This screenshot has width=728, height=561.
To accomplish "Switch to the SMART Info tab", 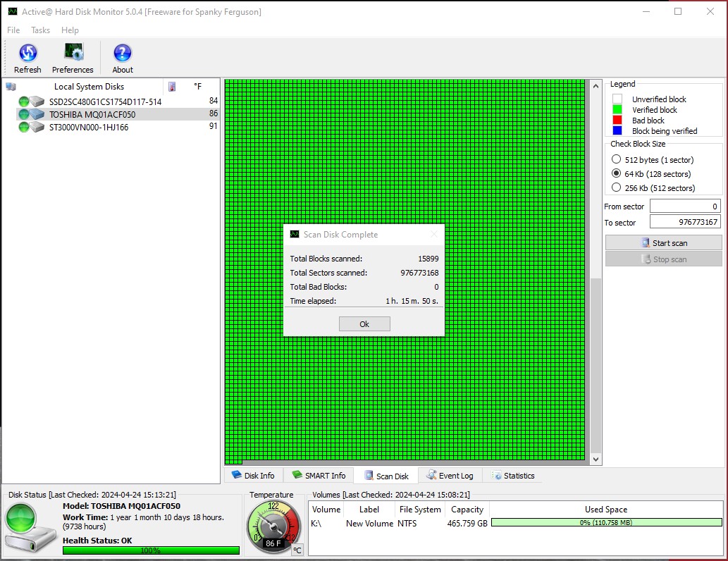I will point(319,476).
